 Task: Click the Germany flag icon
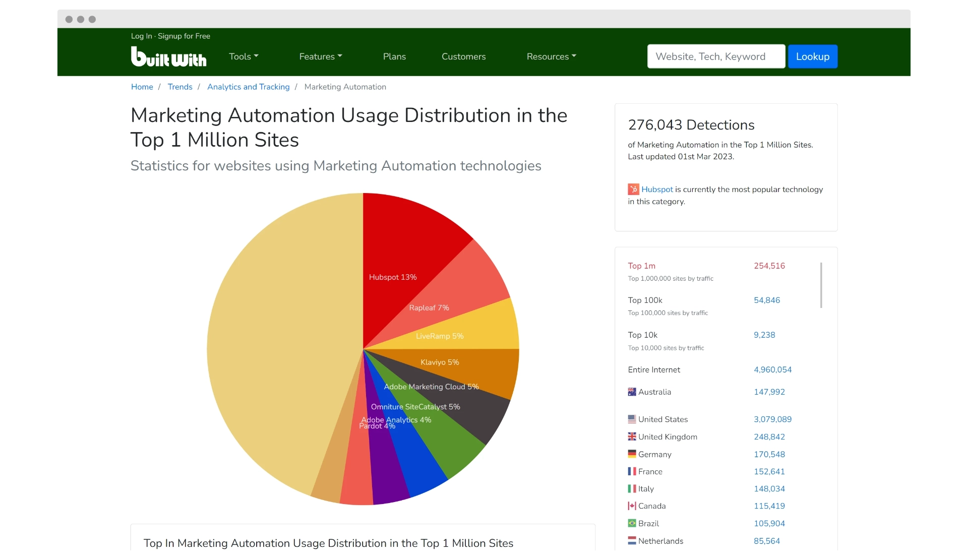(632, 454)
